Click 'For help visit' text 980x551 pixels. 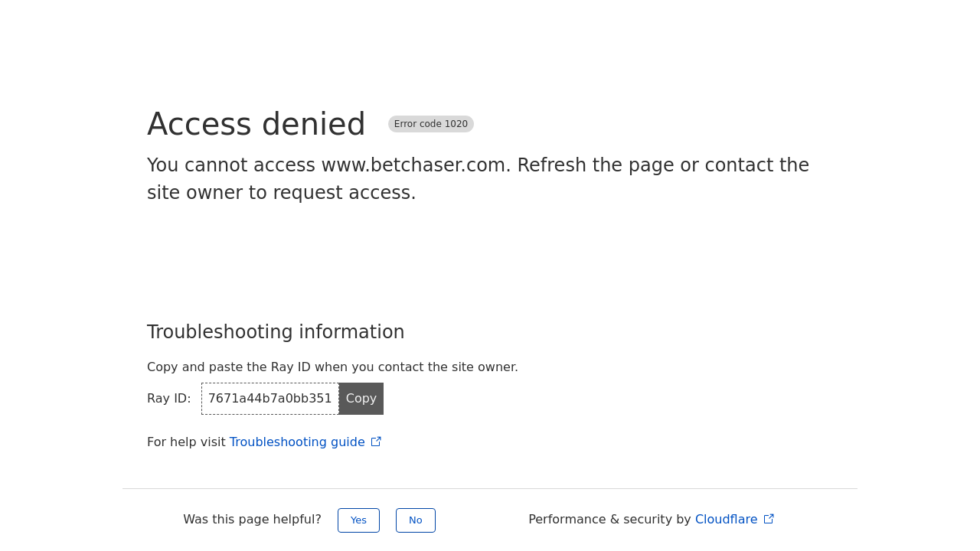coord(186,442)
